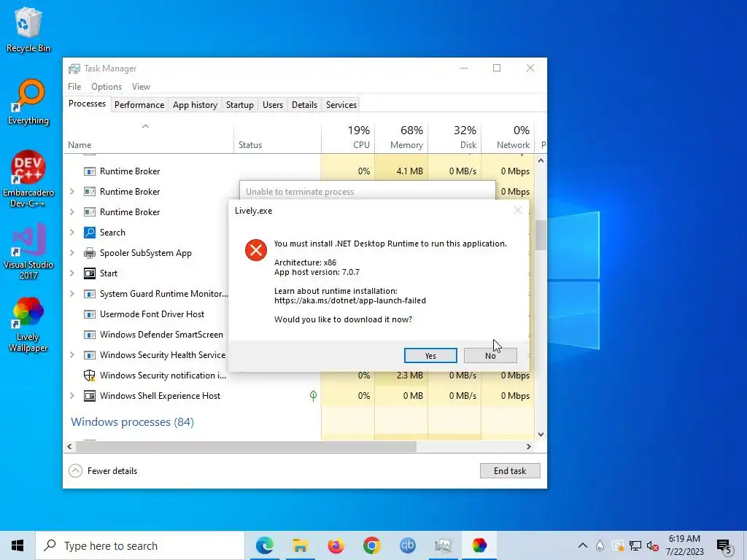Click the first Runtime Broker process icon
The width and height of the screenshot is (747, 560).
point(90,171)
